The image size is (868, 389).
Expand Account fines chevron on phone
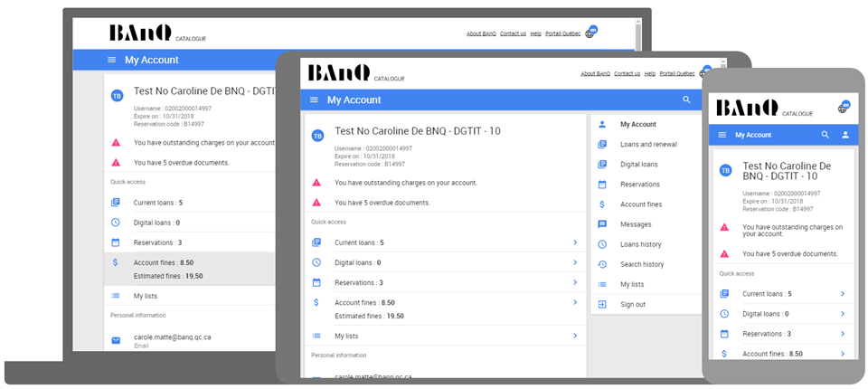tap(843, 354)
